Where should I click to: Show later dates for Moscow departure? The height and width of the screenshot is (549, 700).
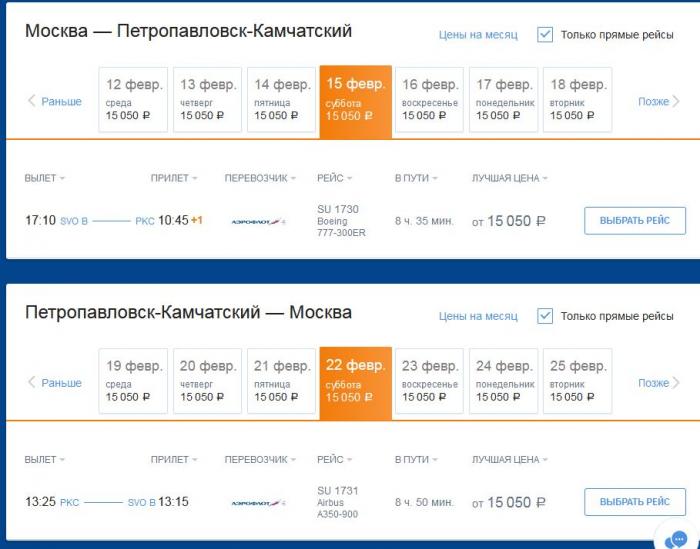click(659, 101)
